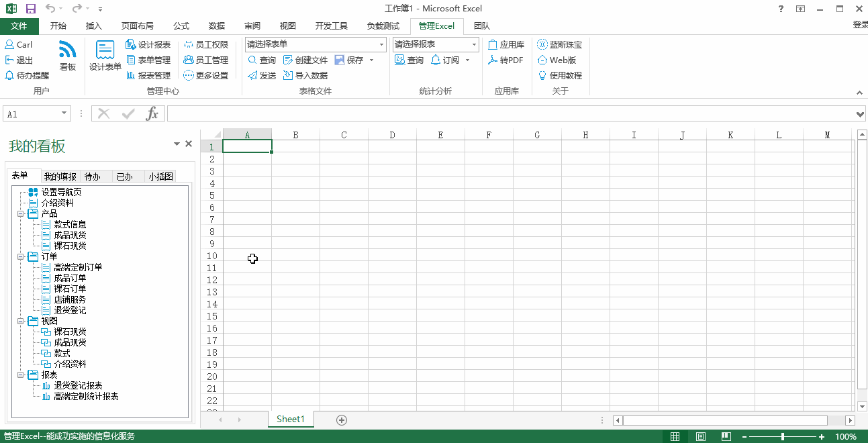Click the zoom slider handle in the status bar
Image resolution: width=868 pixels, height=443 pixels.
(783, 436)
